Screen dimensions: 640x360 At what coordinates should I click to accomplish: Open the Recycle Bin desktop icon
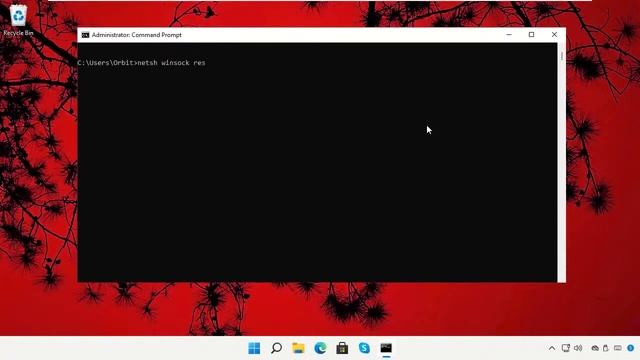click(18, 20)
